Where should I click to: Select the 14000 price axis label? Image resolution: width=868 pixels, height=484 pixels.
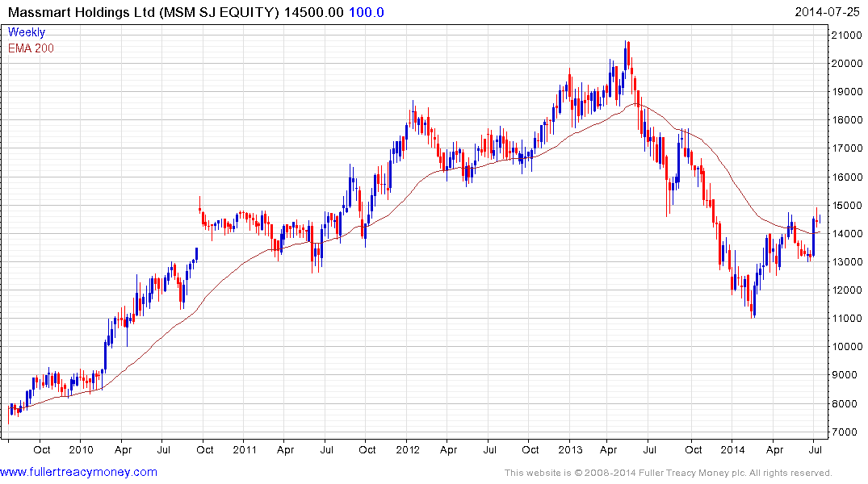pos(846,234)
